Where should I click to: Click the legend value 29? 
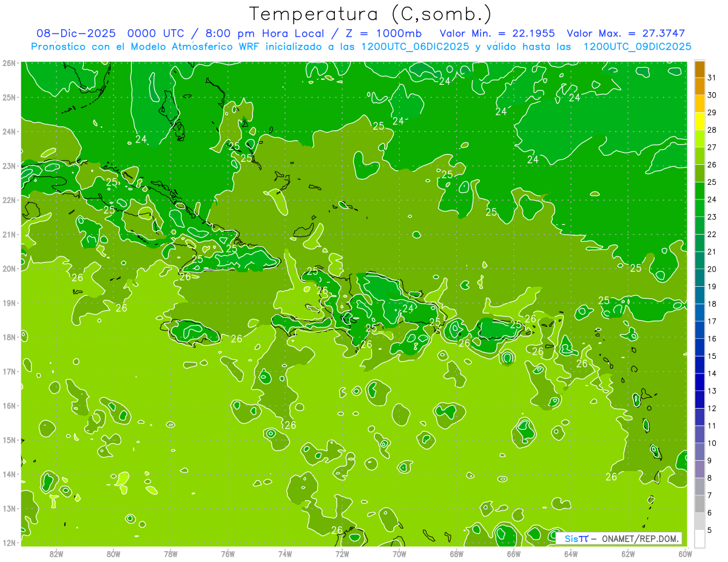pos(712,113)
